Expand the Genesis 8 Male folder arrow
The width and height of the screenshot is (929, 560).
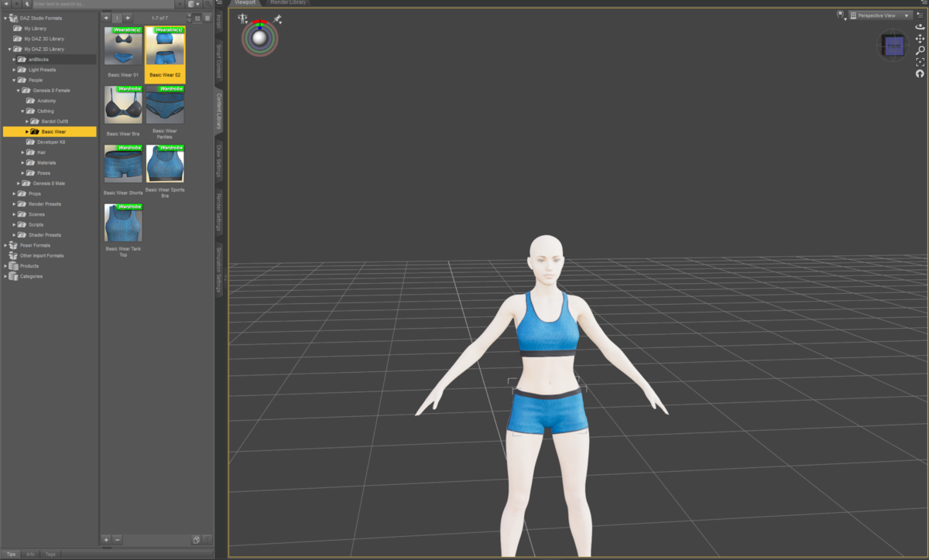[19, 183]
